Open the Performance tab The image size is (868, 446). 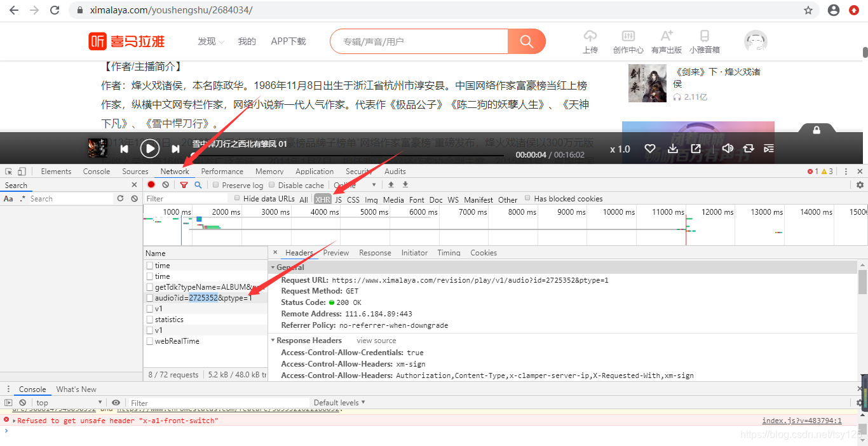pos(222,172)
